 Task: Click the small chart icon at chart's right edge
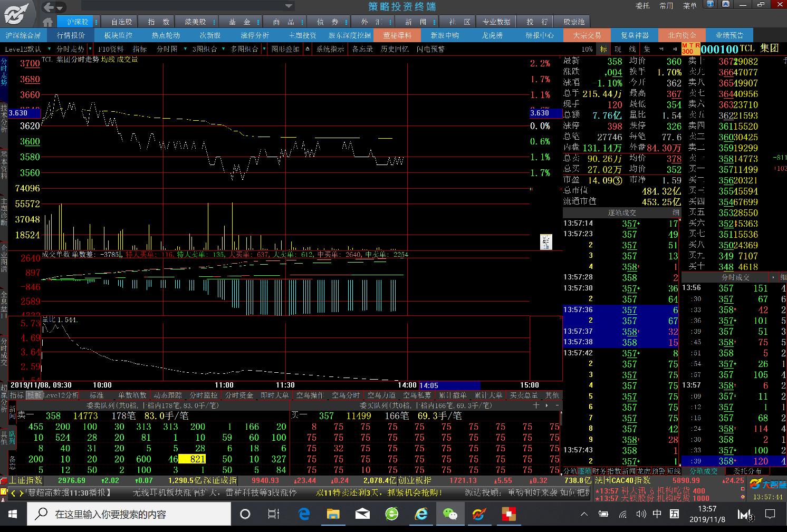tap(546, 242)
